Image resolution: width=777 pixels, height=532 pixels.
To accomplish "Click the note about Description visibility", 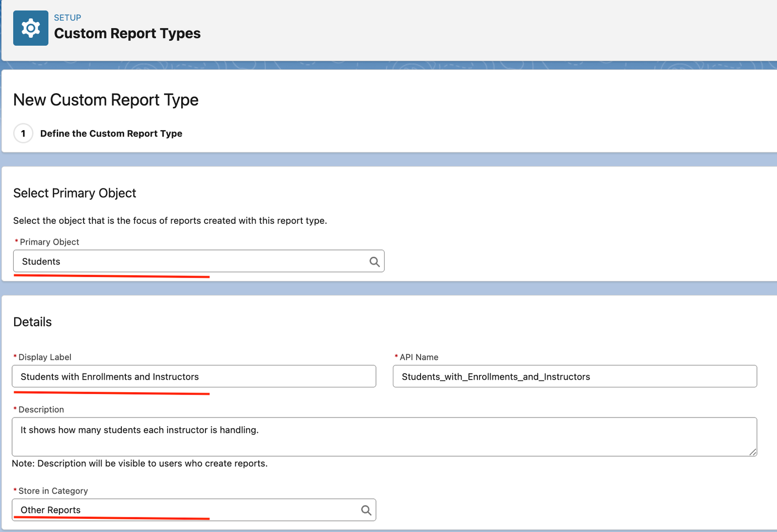I will tap(140, 464).
